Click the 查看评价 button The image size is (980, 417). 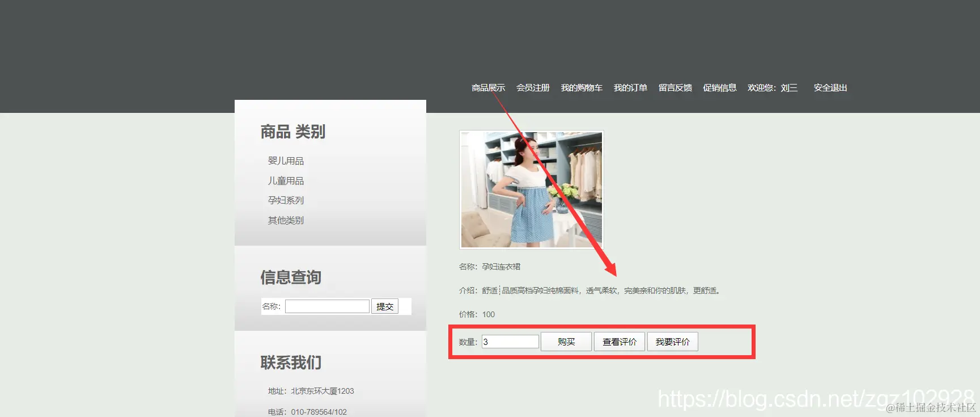click(620, 342)
